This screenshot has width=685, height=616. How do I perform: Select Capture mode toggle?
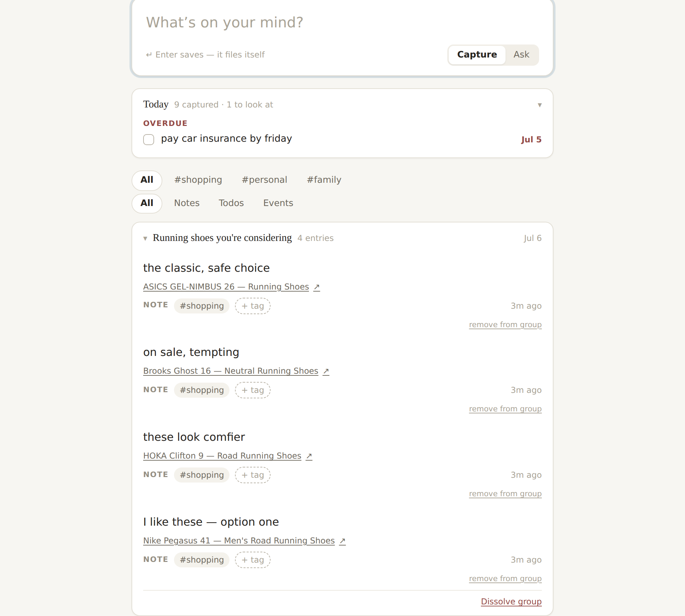[x=477, y=55]
